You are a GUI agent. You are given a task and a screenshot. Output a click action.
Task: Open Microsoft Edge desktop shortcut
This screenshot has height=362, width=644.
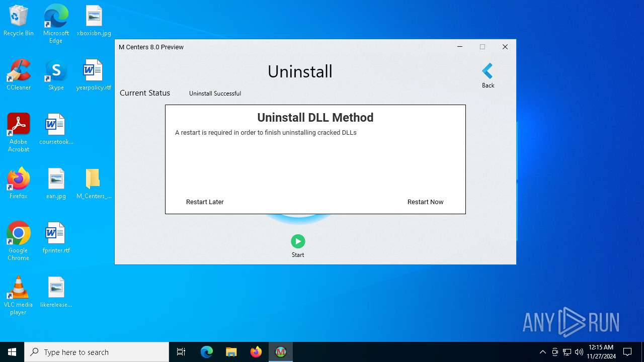point(56,24)
